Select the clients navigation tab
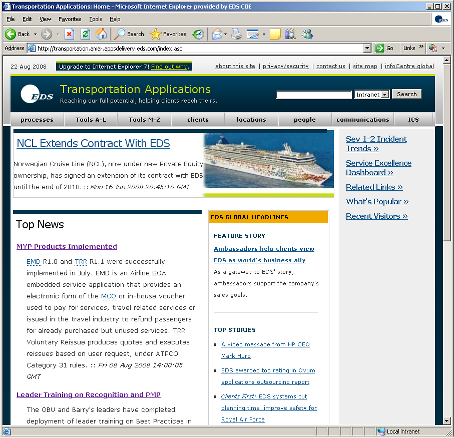The height and width of the screenshot is (438, 454). pyautogui.click(x=198, y=119)
